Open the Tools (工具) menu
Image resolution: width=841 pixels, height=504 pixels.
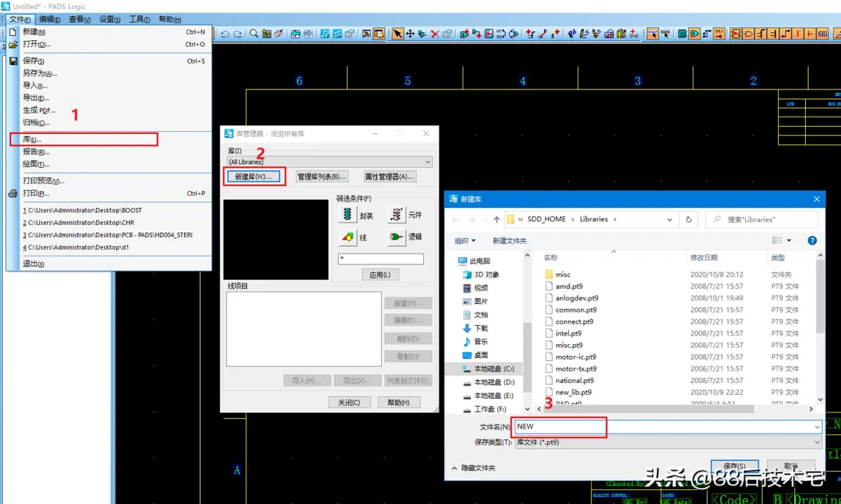pyautogui.click(x=140, y=19)
